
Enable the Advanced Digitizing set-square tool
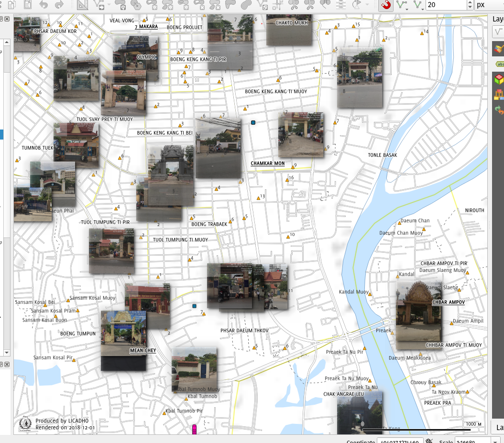point(83,4)
